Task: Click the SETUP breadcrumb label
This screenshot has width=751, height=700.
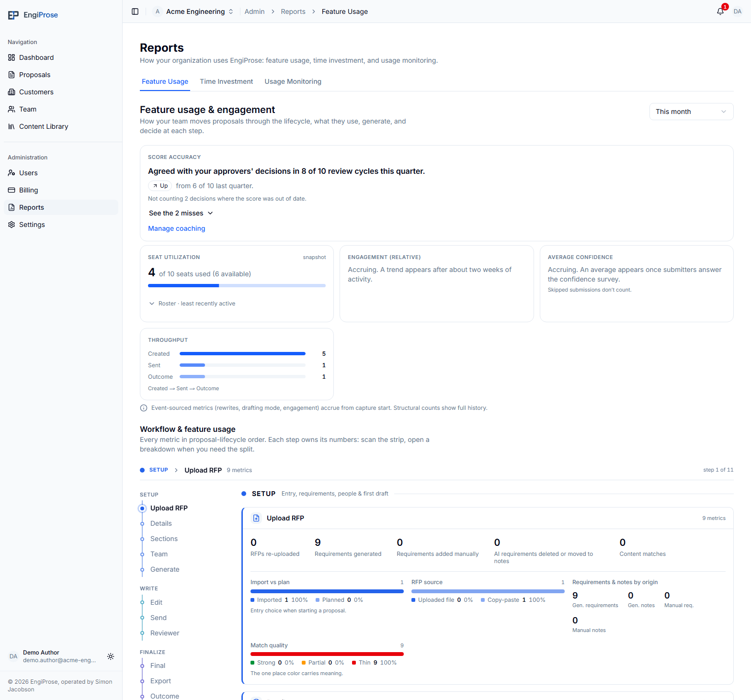Action: coord(159,470)
